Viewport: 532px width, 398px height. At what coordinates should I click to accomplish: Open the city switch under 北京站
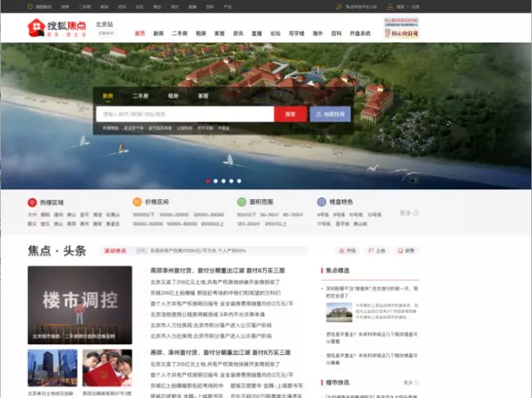click(x=106, y=33)
